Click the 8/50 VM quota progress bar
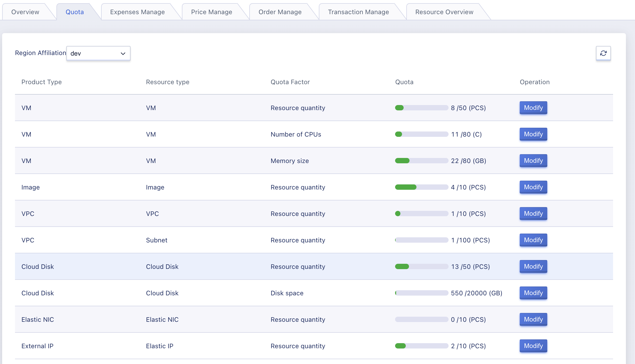The image size is (635, 364). (422, 108)
